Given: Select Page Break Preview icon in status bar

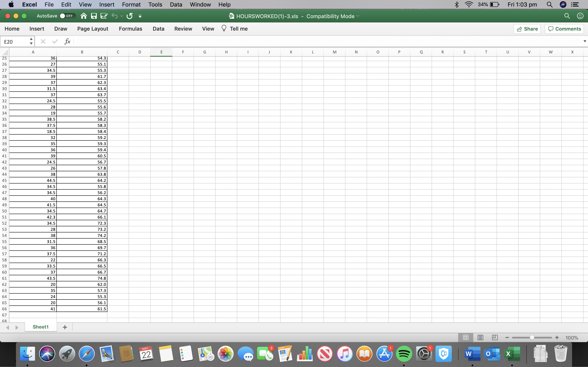Looking at the screenshot, I should tap(495, 337).
